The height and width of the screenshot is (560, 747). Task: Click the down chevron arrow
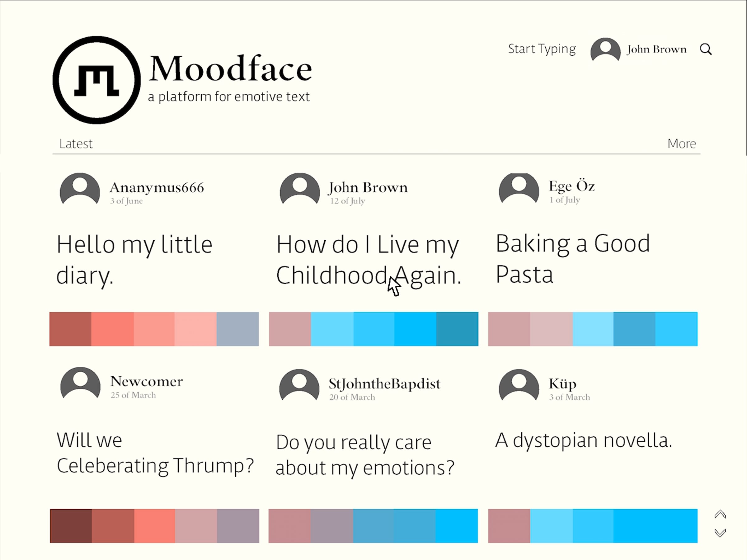click(720, 533)
